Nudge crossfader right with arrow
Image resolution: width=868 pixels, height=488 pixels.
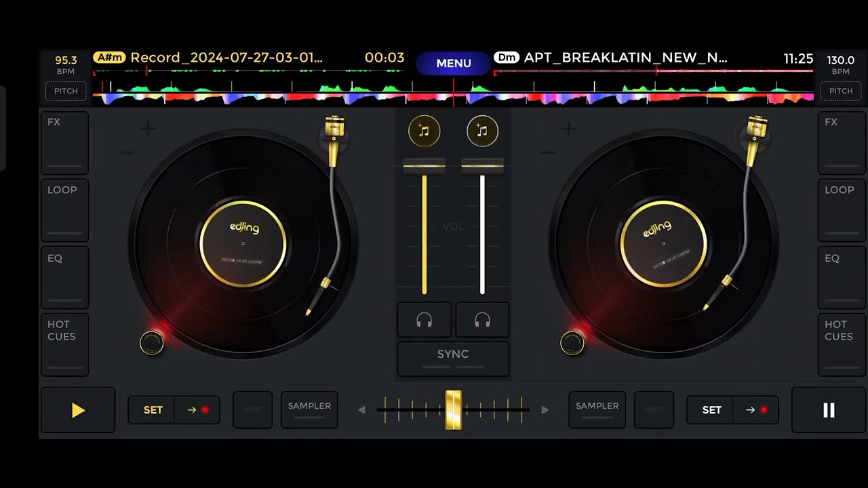(x=545, y=410)
